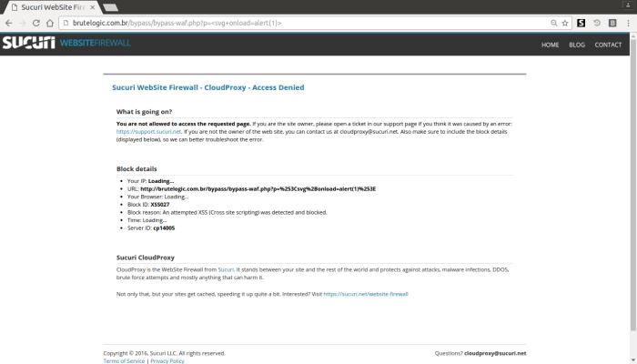Open the Terms of Service link
Viewport: 637px width, 364px height.
coord(124,361)
